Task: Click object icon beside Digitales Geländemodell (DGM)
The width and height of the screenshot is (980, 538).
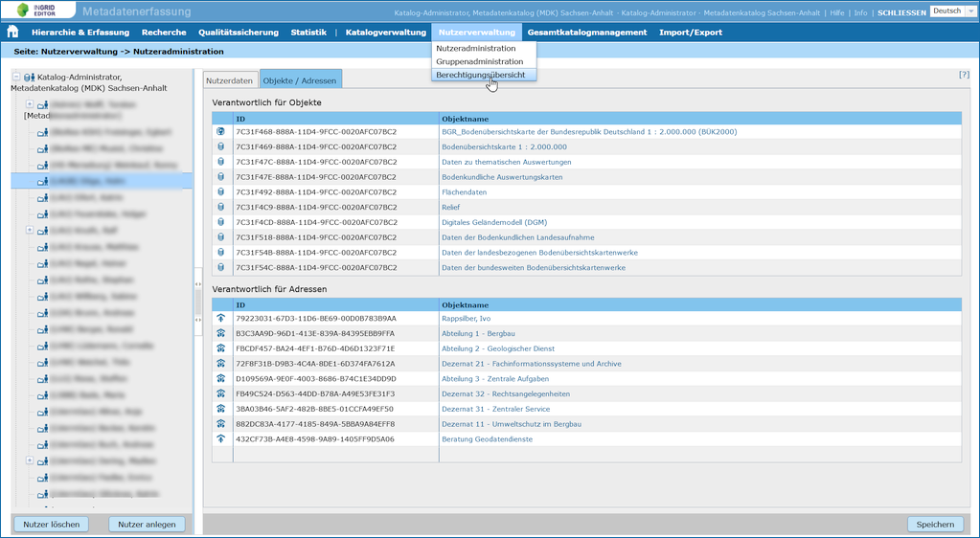Action: 220,222
